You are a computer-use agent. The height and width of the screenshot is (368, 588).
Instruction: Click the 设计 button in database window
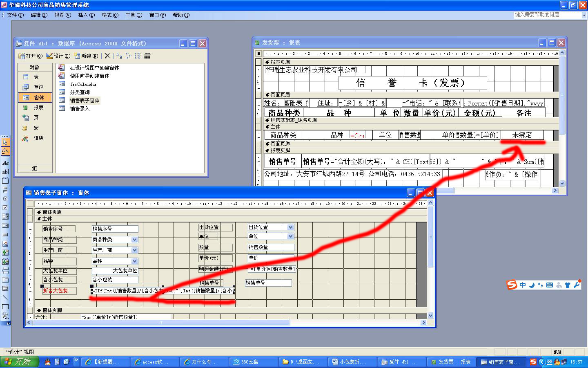click(x=58, y=56)
